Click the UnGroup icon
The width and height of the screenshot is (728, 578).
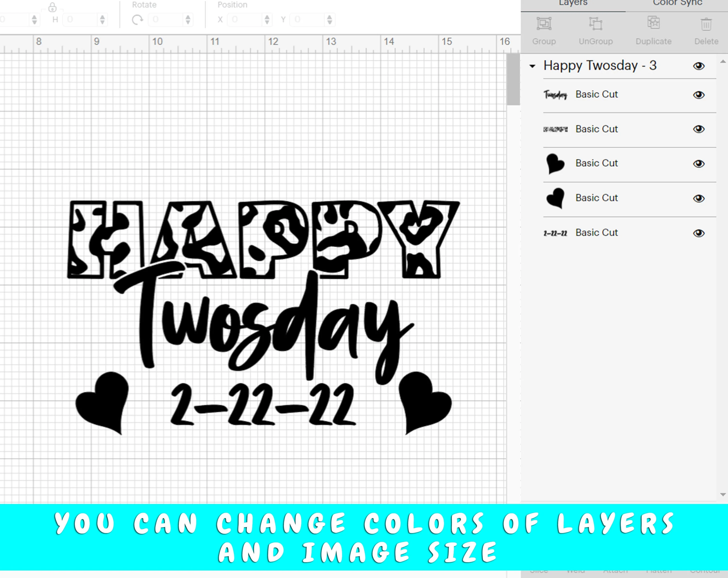coord(596,24)
